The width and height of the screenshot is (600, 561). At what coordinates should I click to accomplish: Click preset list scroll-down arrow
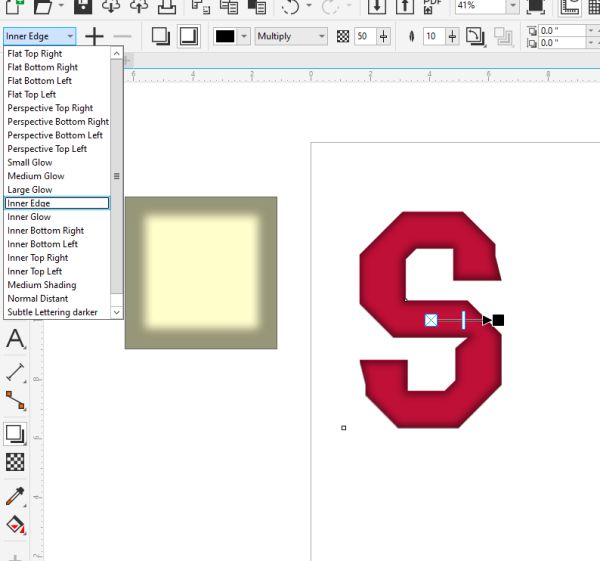click(x=117, y=312)
